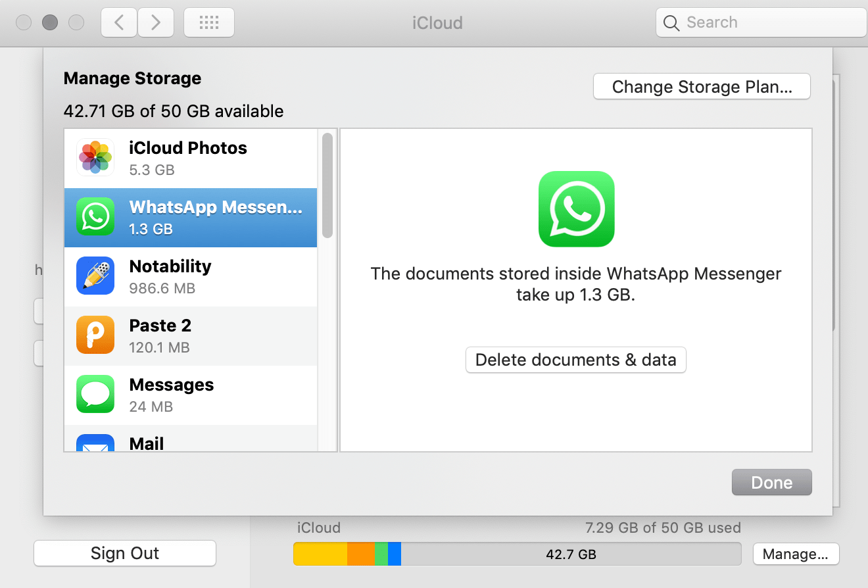Click the Paste 2 app icon
The image size is (868, 588).
95,335
